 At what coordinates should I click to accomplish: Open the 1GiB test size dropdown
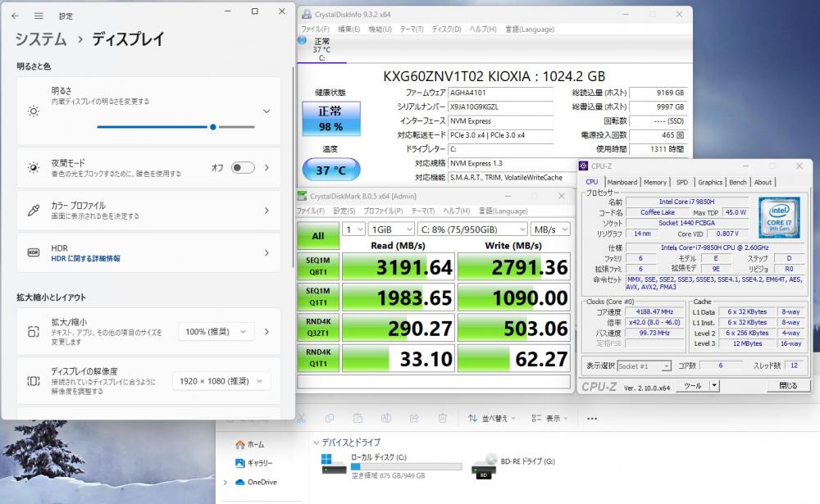click(x=392, y=229)
